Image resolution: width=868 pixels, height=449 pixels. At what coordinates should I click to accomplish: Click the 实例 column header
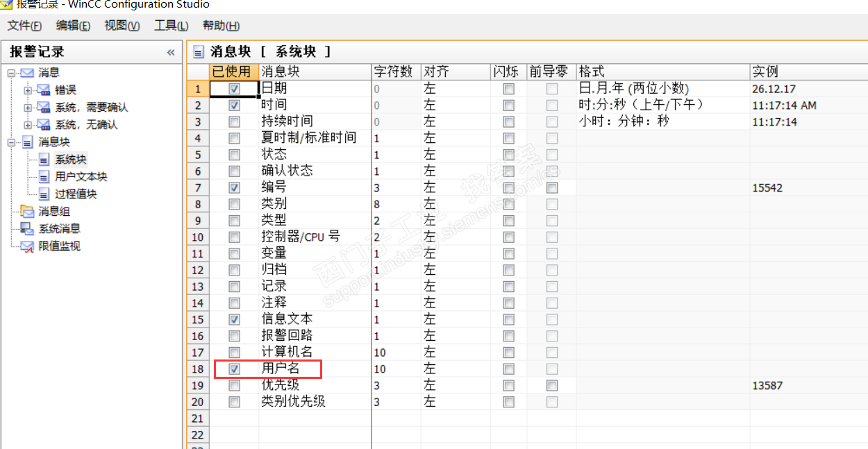click(809, 71)
